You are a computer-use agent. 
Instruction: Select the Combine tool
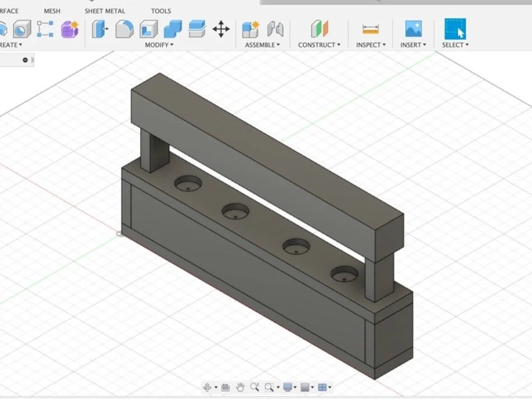tap(173, 29)
